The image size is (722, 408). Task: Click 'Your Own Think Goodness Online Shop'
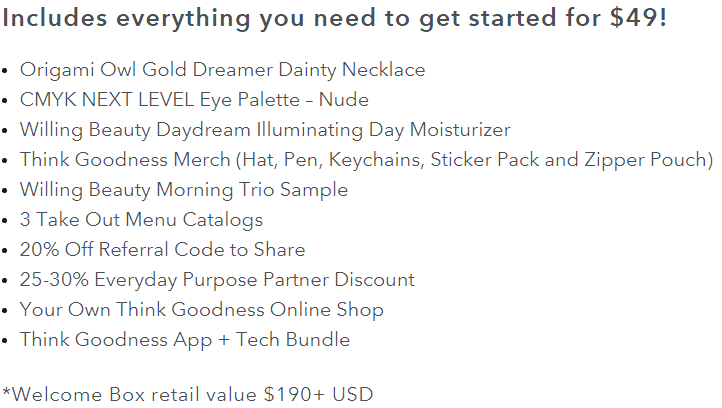(x=202, y=309)
